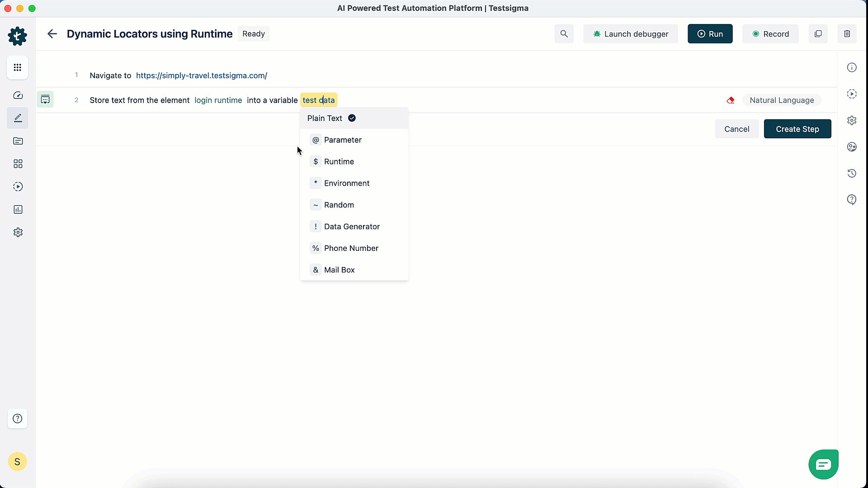868x488 pixels.
Task: Open the simply-travel.testsigma.com link
Action: tap(202, 75)
